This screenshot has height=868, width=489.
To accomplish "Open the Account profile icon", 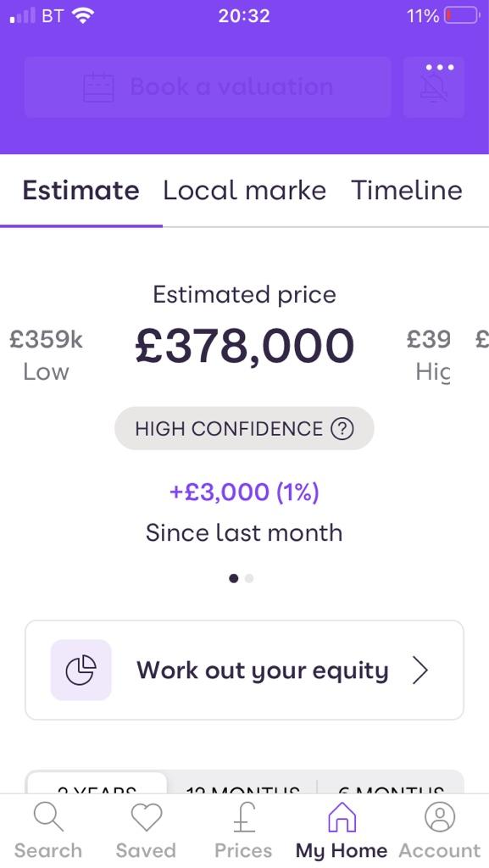I will point(440,816).
